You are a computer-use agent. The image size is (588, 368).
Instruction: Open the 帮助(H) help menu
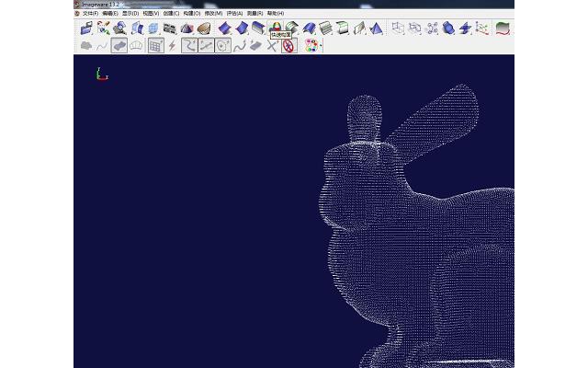tap(276, 13)
